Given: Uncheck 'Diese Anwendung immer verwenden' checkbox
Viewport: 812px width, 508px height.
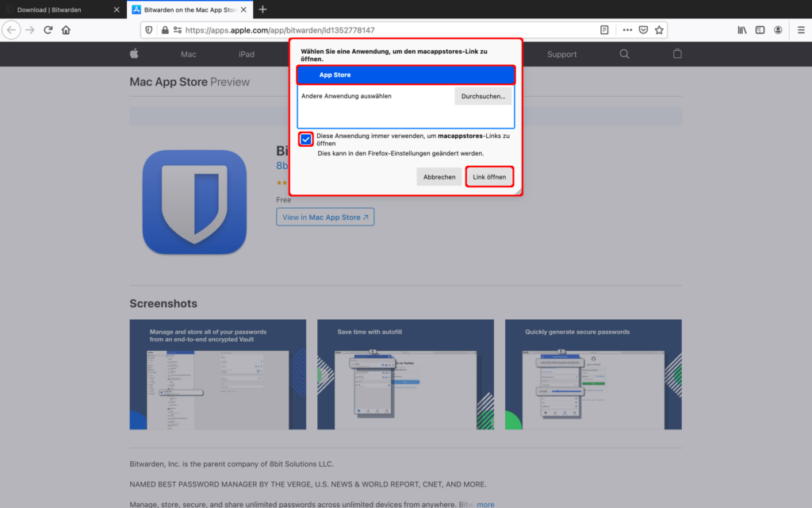Looking at the screenshot, I should click(x=306, y=140).
